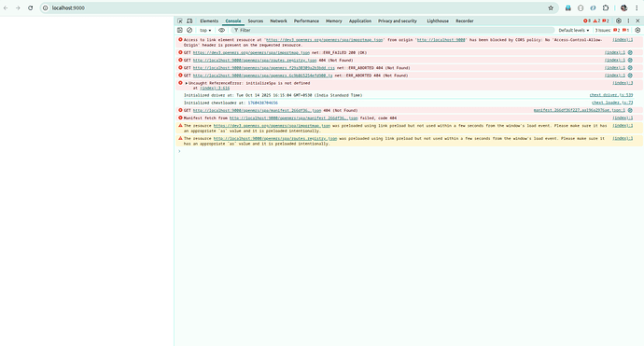Open routes.registry.json link in second preload warning
The height and width of the screenshot is (346, 644).
[x=275, y=139]
